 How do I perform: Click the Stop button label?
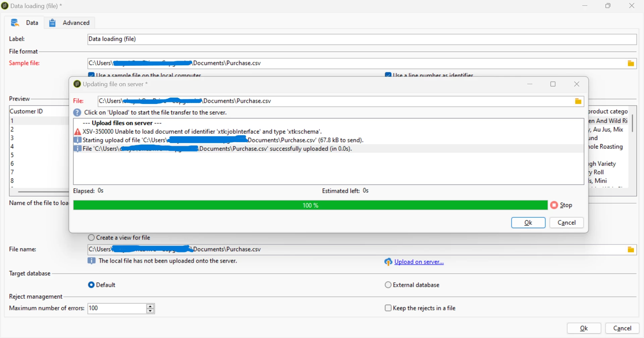pyautogui.click(x=566, y=205)
